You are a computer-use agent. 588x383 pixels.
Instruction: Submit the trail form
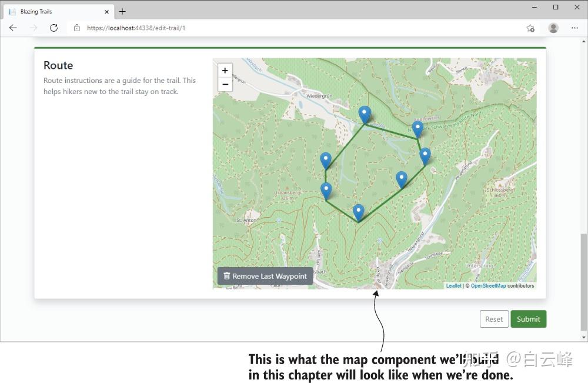click(x=528, y=319)
